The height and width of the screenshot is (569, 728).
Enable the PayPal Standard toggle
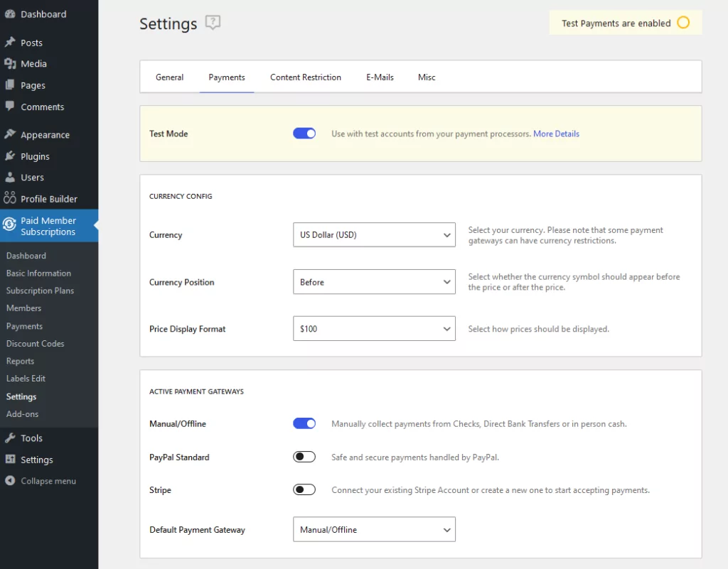[x=304, y=457]
